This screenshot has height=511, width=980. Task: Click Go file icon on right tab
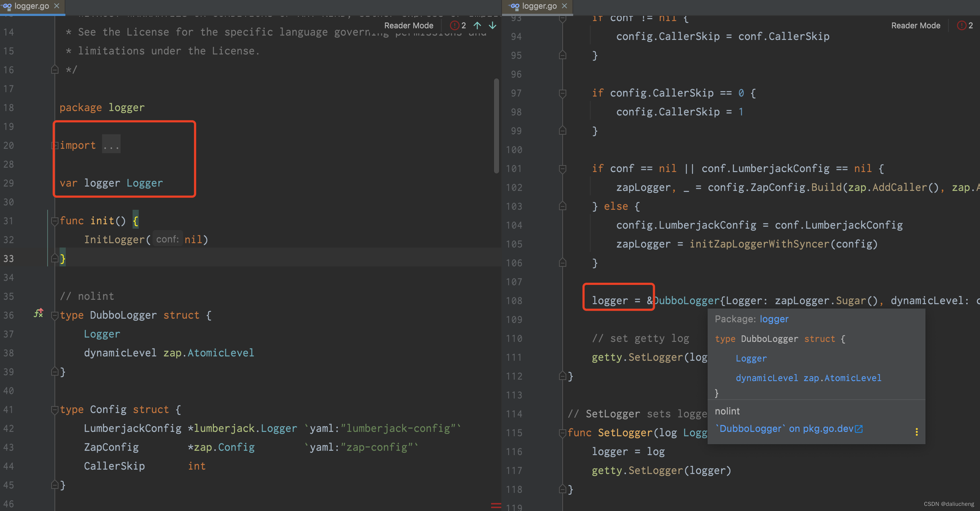[x=514, y=7]
